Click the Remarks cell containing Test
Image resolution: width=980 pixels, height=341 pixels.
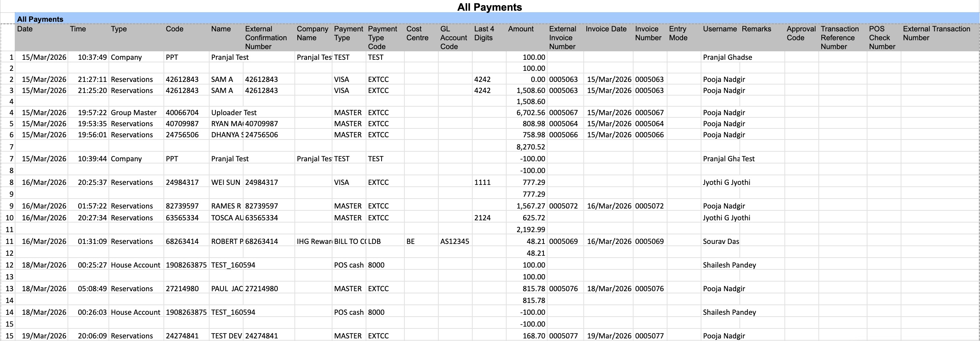point(748,159)
